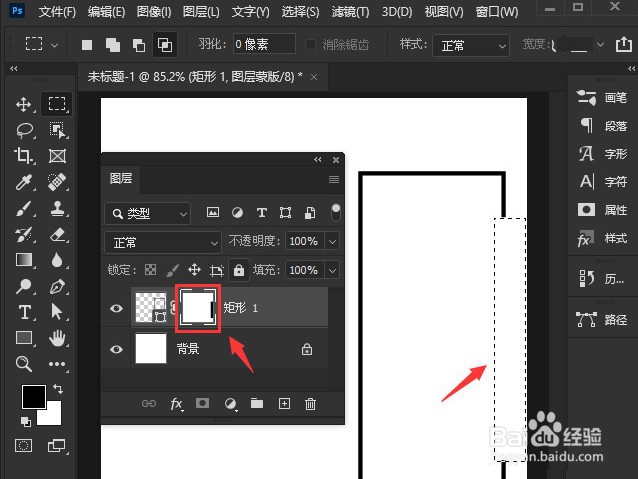Reset default foreground and background colors

click(26, 422)
